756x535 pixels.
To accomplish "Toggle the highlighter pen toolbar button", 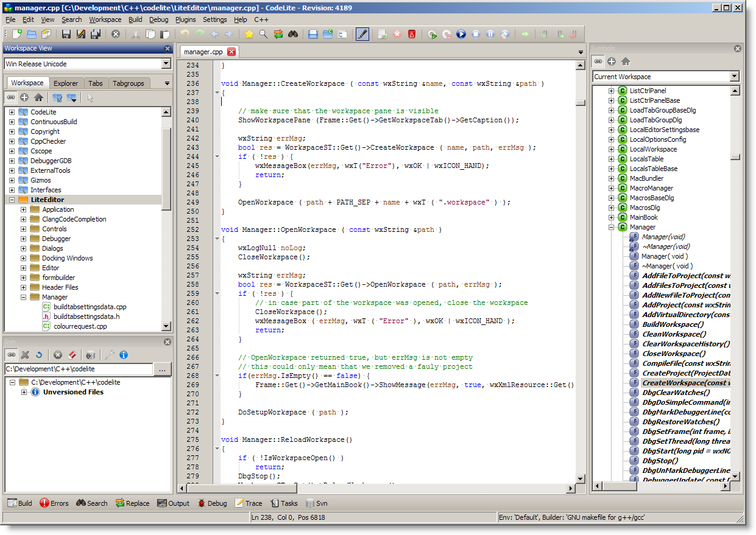I will click(362, 34).
